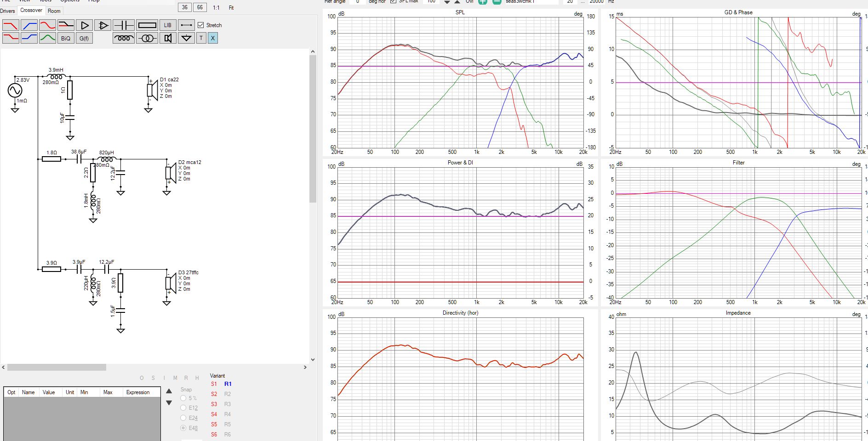
Task: Add an op-amp block with plus sign
Action: [103, 25]
